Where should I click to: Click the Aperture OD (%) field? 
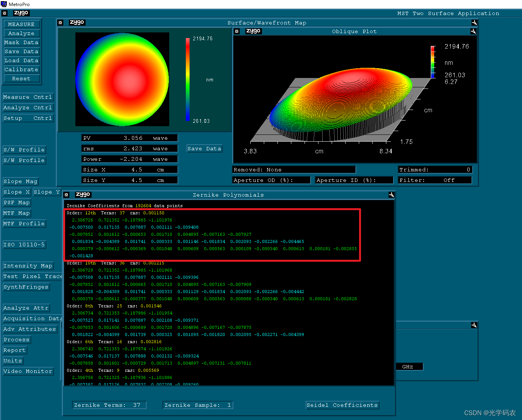pos(271,180)
